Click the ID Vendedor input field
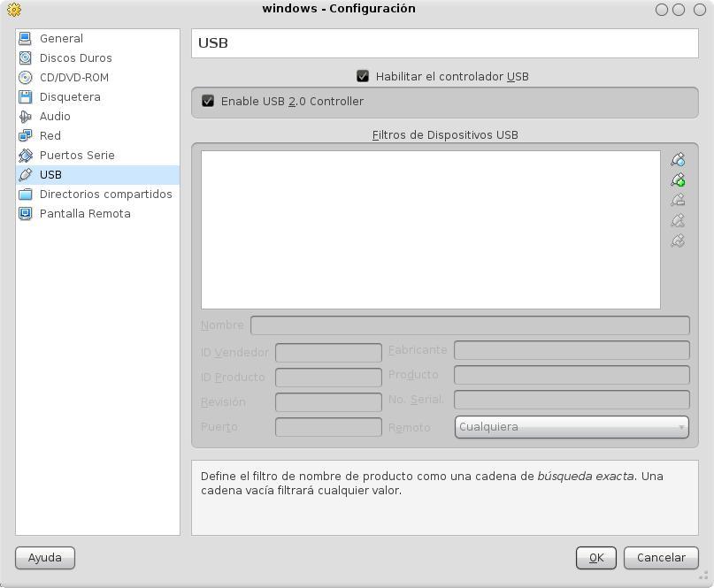 [328, 352]
